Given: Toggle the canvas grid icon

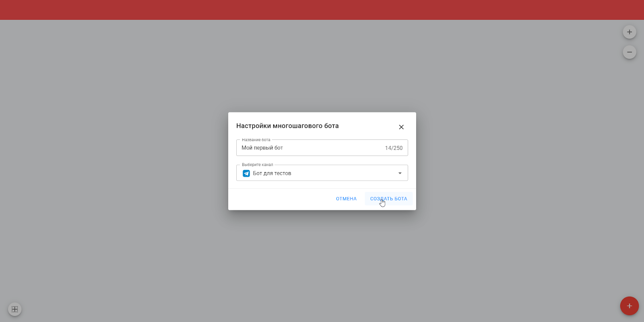Looking at the screenshot, I should tap(15, 309).
